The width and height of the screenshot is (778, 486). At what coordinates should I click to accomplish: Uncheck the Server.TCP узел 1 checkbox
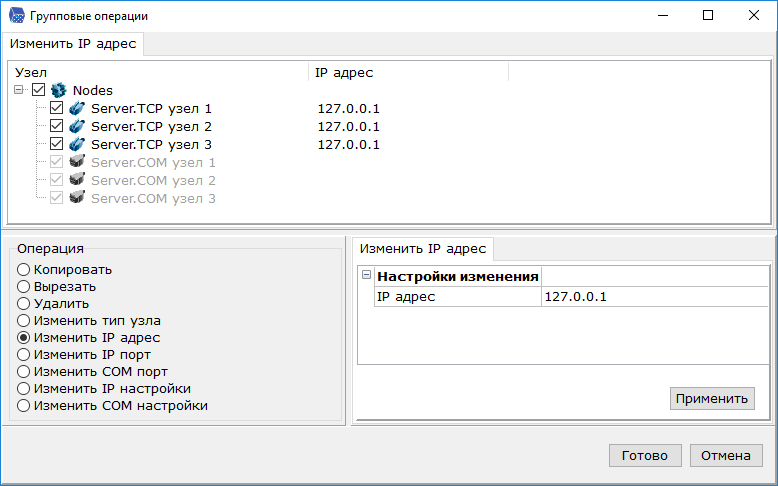point(57,109)
